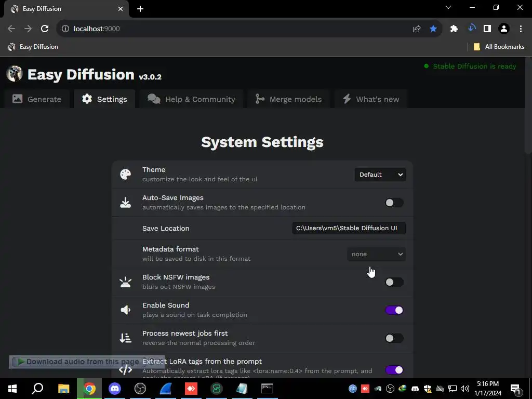Image resolution: width=532 pixels, height=399 pixels.
Task: Click the taskbar clock showing 5:16 PM
Action: click(x=487, y=389)
